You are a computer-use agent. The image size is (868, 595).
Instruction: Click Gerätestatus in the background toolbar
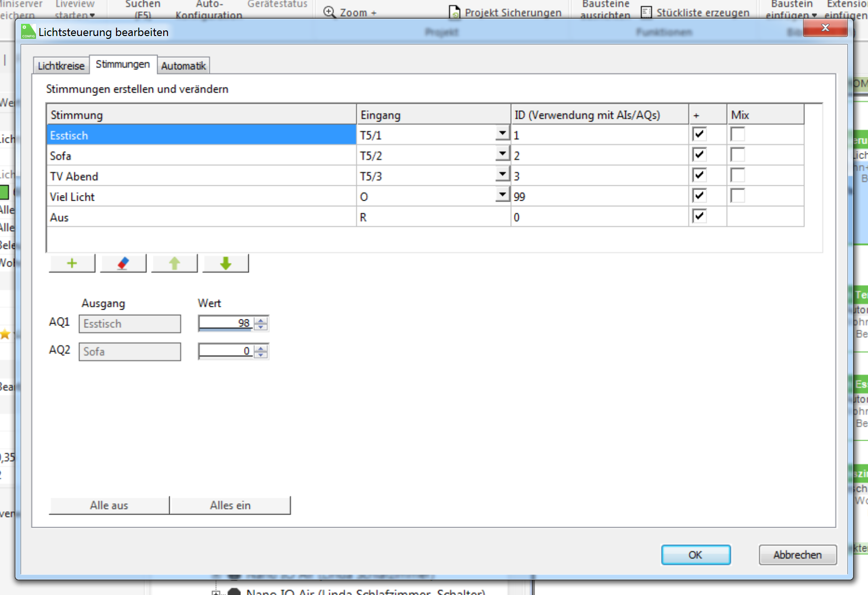[277, 4]
